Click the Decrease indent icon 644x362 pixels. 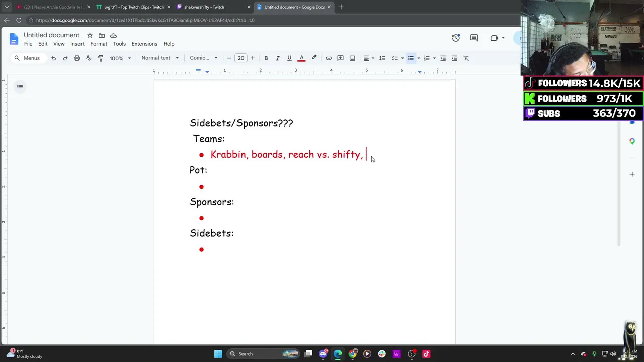pos(443,58)
